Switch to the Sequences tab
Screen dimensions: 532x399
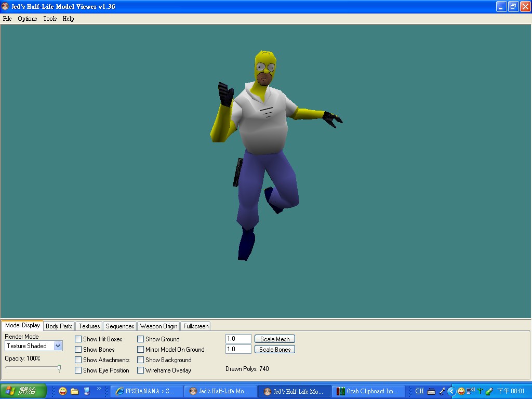(x=120, y=326)
